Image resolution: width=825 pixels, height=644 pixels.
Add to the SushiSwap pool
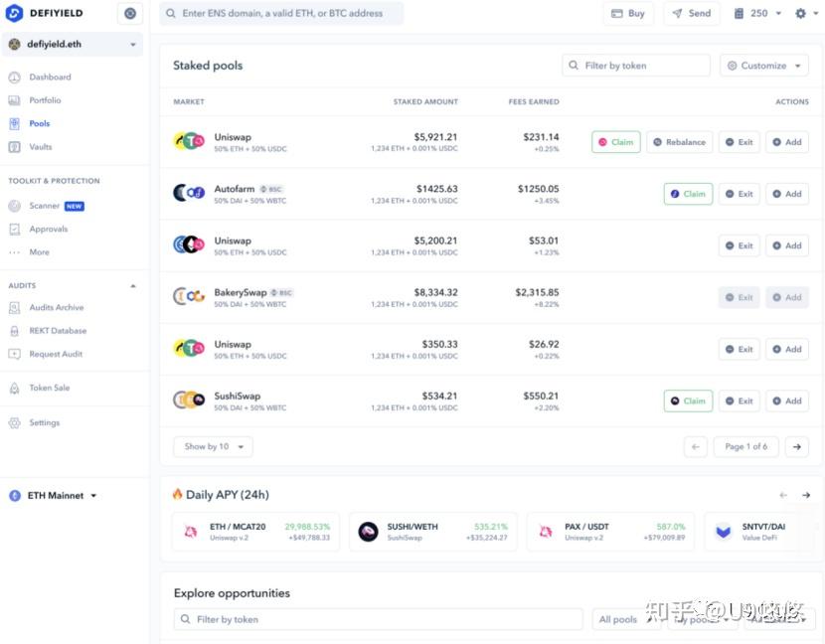[787, 401]
